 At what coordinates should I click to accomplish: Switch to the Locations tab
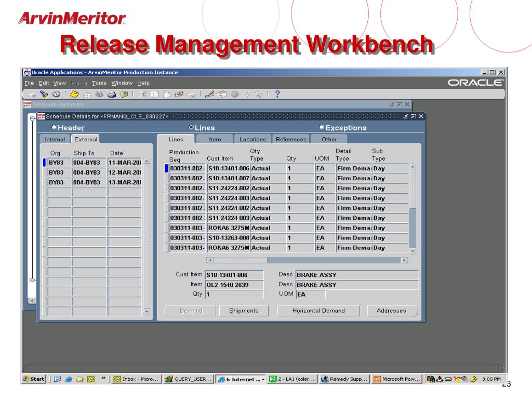253,139
